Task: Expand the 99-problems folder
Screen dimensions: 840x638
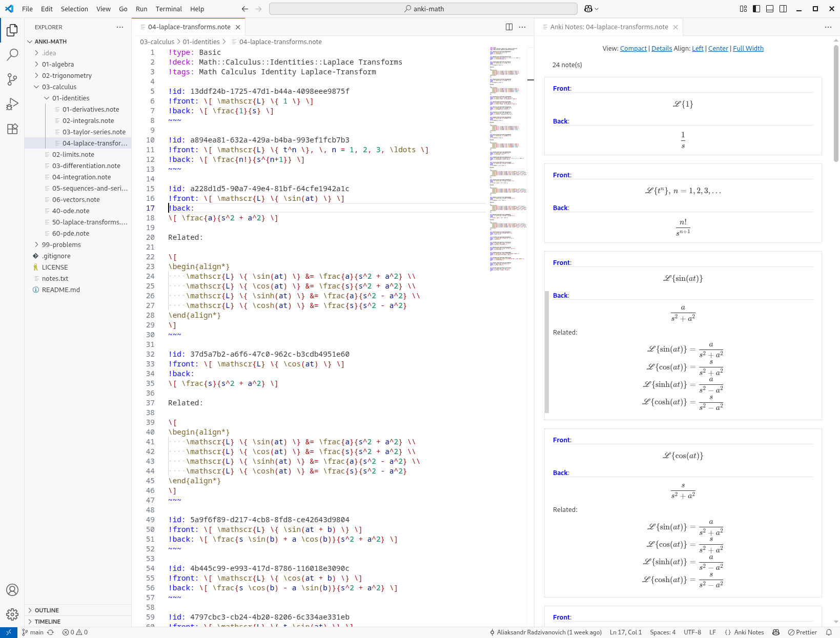Action: [x=62, y=244]
